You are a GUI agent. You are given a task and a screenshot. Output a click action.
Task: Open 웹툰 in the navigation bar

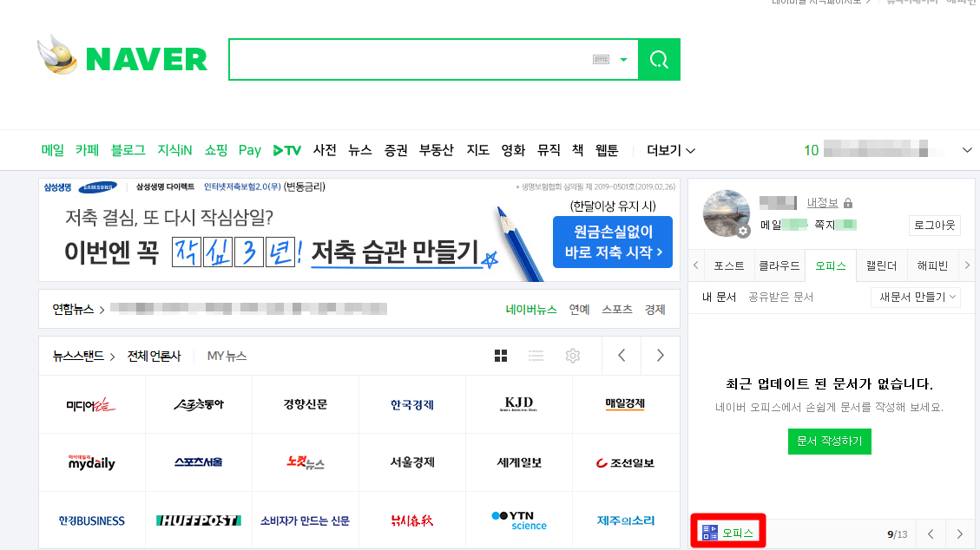pyautogui.click(x=607, y=150)
